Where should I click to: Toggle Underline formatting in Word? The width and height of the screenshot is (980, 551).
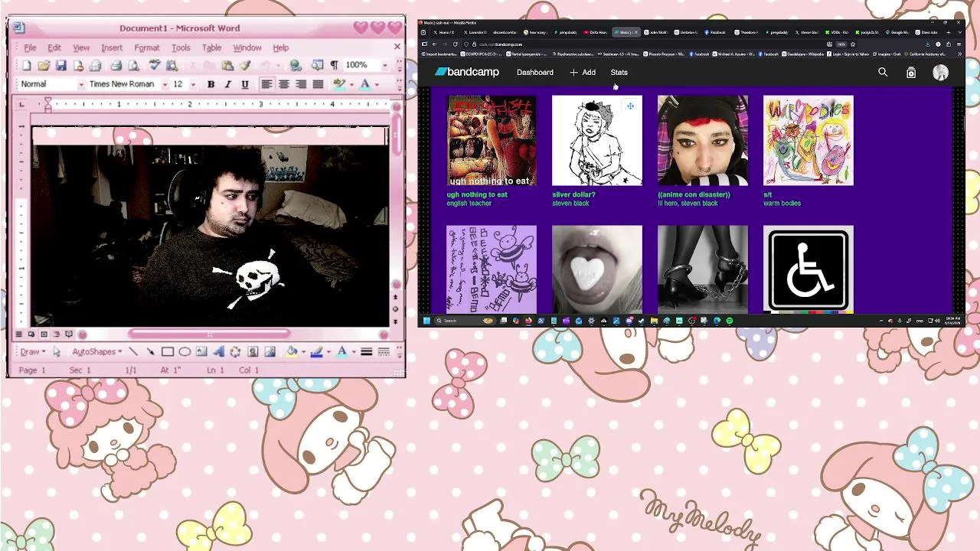(244, 84)
